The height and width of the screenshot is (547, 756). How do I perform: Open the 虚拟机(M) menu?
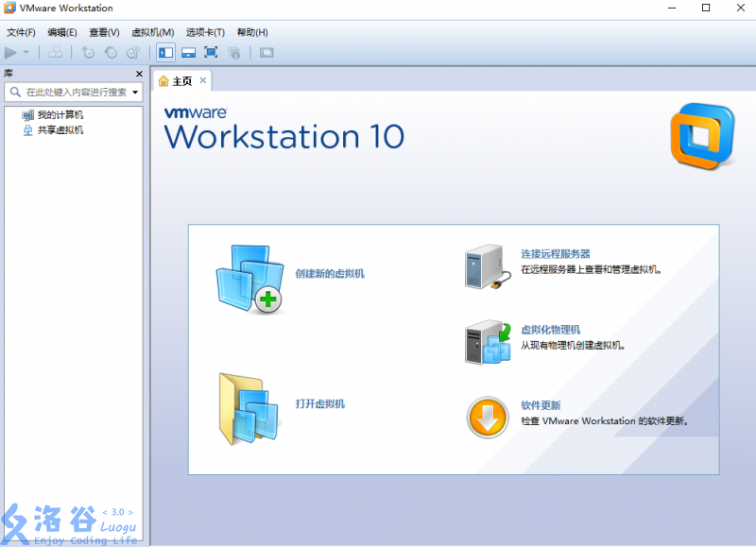point(153,32)
